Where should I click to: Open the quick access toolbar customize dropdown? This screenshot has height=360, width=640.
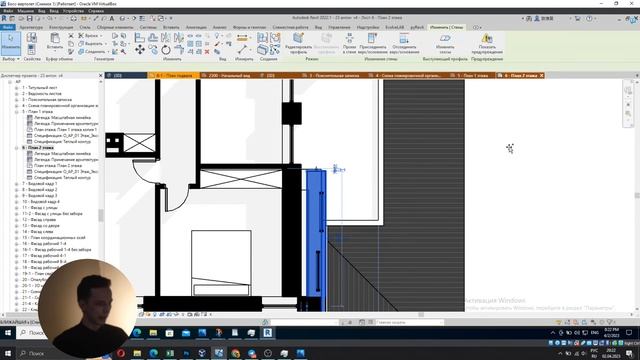pyautogui.click(x=171, y=18)
